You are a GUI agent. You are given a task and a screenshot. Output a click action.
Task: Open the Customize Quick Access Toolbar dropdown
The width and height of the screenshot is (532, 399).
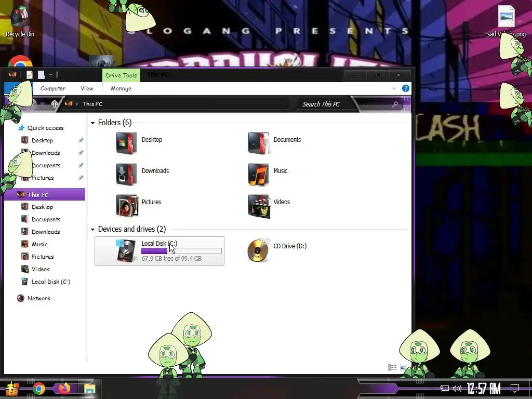click(x=50, y=75)
